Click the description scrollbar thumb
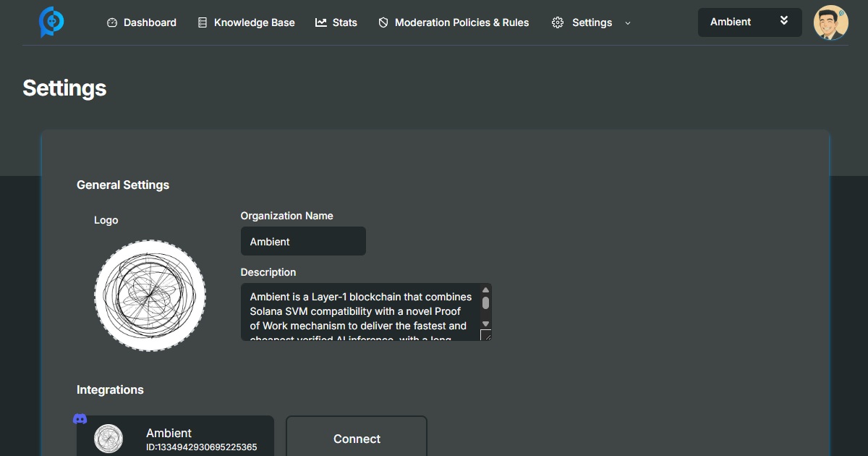Viewport: 868px width, 456px height. pos(486,303)
